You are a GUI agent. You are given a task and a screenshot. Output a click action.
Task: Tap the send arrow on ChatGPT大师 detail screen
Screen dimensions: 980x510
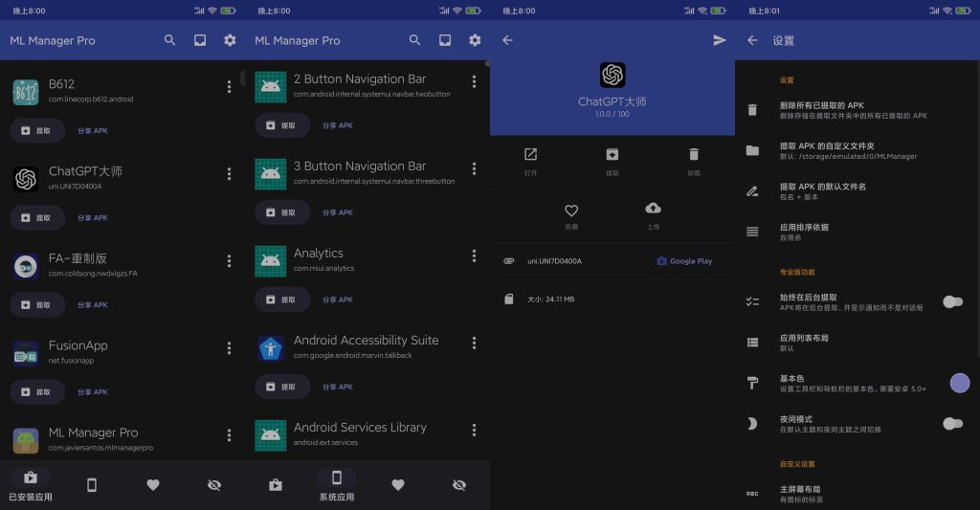click(x=720, y=40)
